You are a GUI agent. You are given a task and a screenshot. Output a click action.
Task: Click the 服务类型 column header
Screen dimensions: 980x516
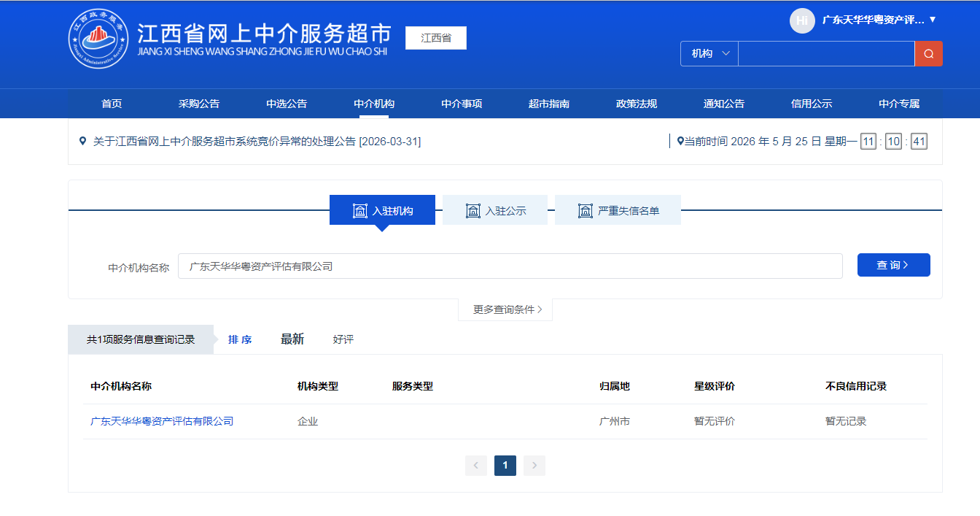coord(413,386)
